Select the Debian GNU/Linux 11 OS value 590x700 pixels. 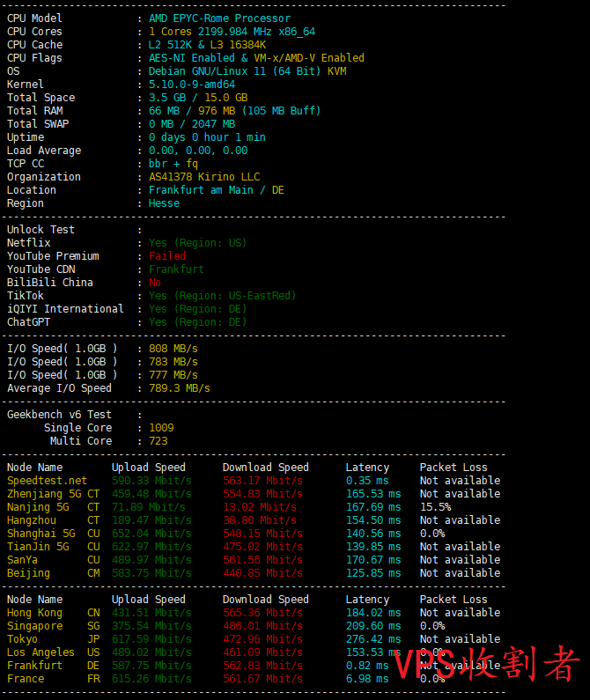click(x=247, y=71)
